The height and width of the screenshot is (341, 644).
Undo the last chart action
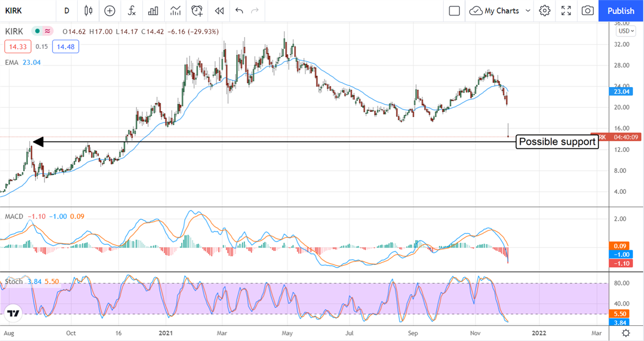(x=239, y=10)
